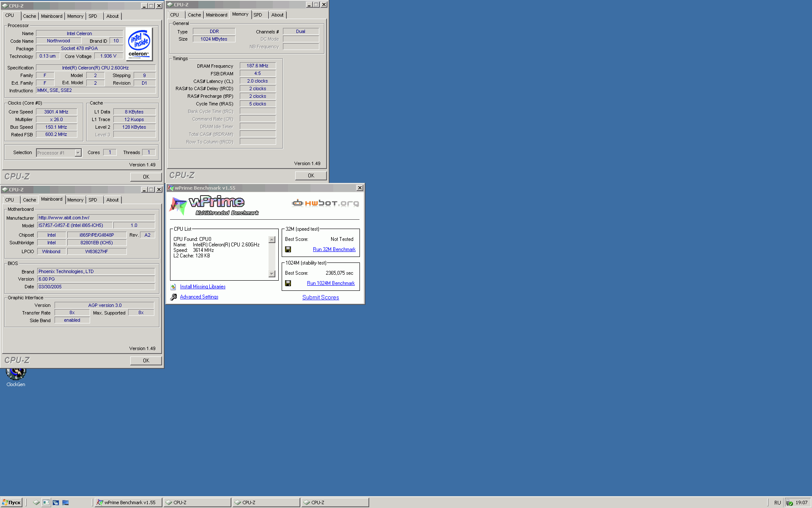Click OK in the top-left CPU-Z window
812x508 pixels.
(x=146, y=177)
